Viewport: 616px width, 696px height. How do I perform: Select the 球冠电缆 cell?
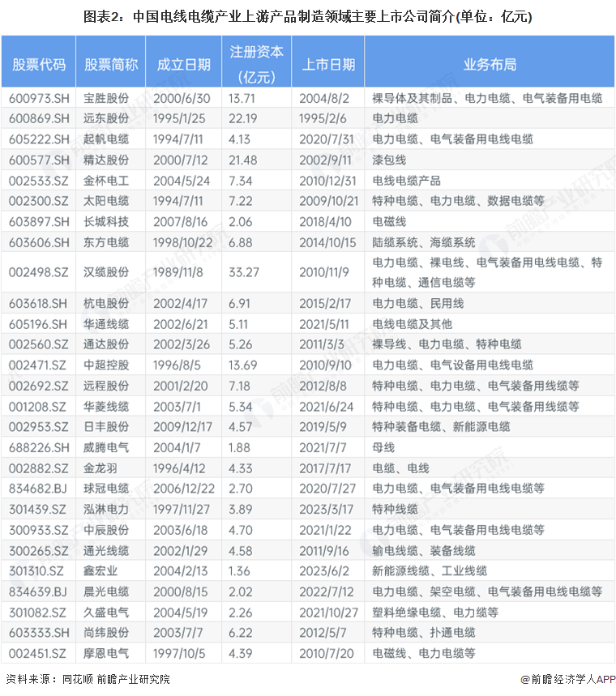click(106, 489)
